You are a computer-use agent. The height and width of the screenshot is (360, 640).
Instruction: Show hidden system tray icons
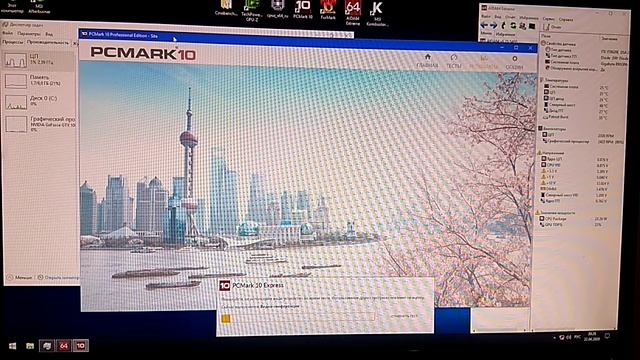[554, 338]
